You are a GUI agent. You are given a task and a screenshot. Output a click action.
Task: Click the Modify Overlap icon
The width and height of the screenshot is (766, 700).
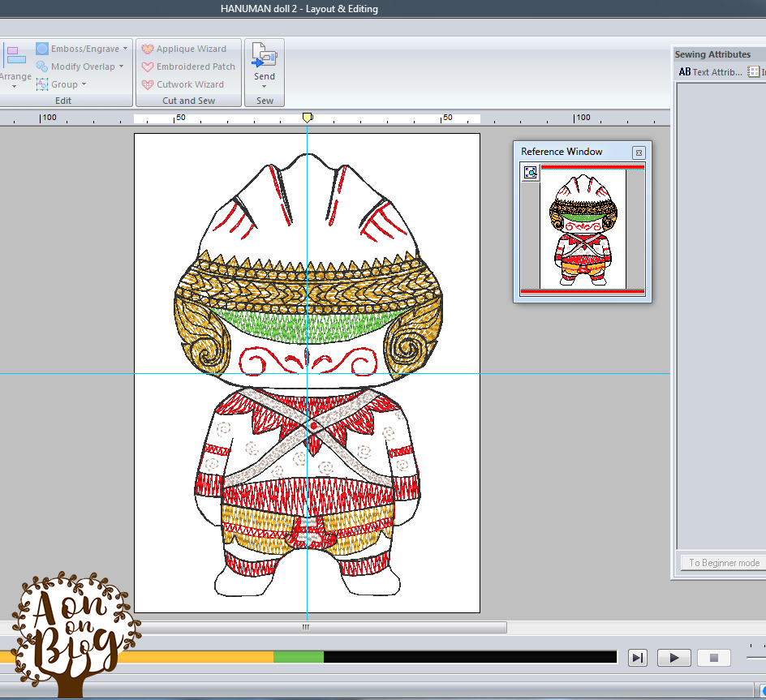click(x=42, y=67)
